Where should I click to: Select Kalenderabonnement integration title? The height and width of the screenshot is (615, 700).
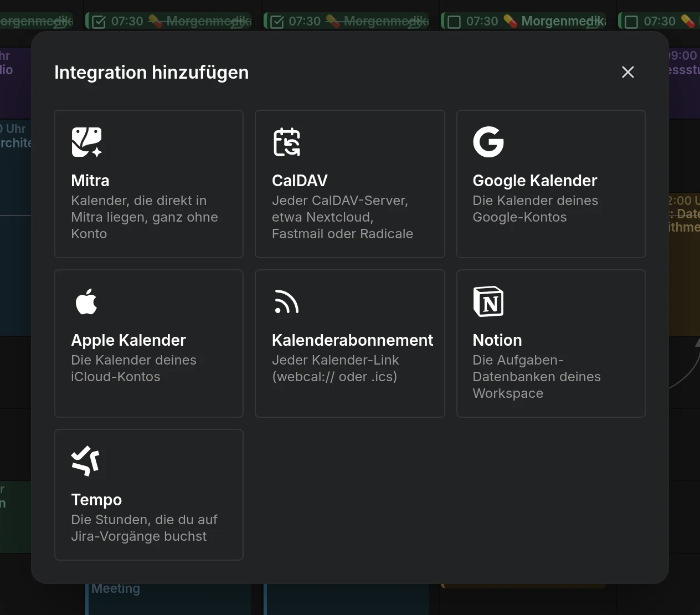[352, 340]
